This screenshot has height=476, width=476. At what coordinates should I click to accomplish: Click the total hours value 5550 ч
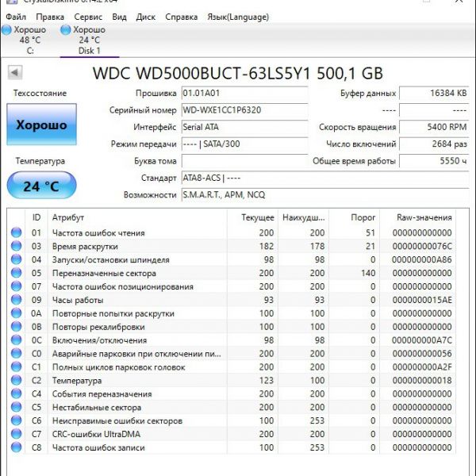coord(434,161)
